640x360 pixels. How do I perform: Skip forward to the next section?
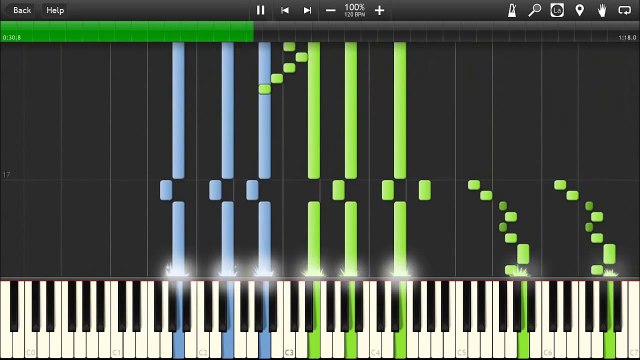point(307,10)
